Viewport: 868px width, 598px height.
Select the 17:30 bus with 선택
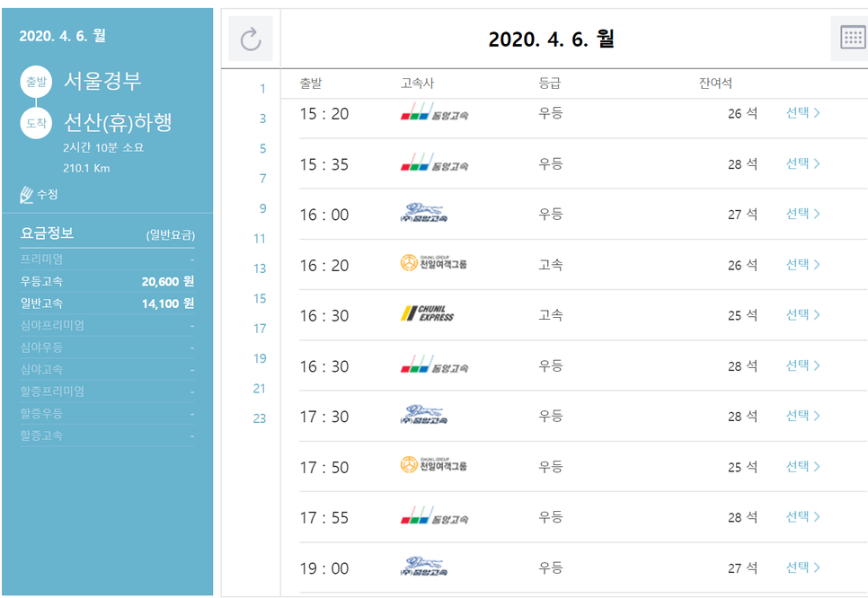[x=802, y=416]
